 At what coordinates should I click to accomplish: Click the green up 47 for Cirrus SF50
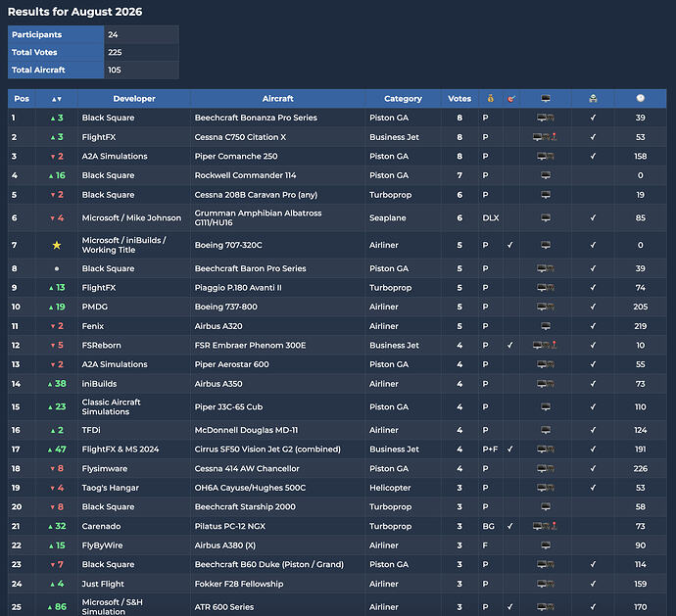pyautogui.click(x=57, y=450)
